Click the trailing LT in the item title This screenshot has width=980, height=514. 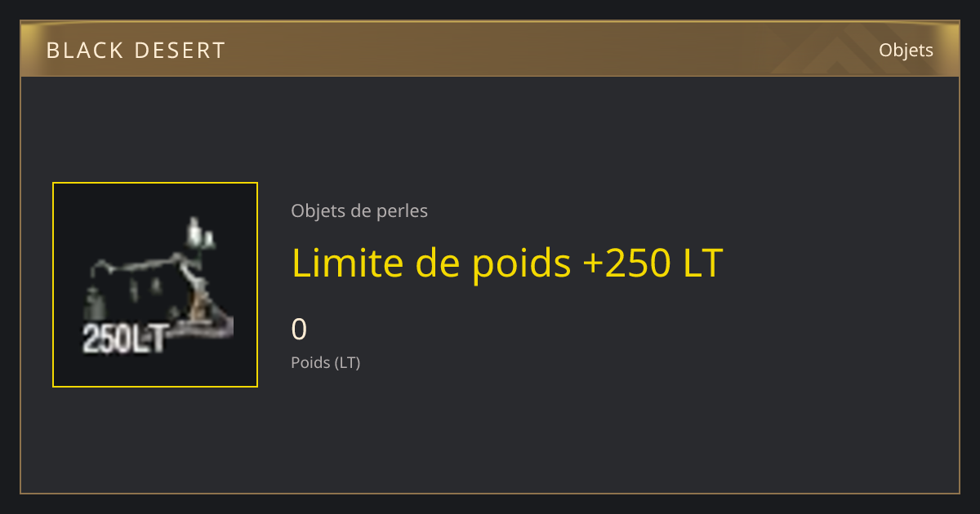(x=697, y=263)
